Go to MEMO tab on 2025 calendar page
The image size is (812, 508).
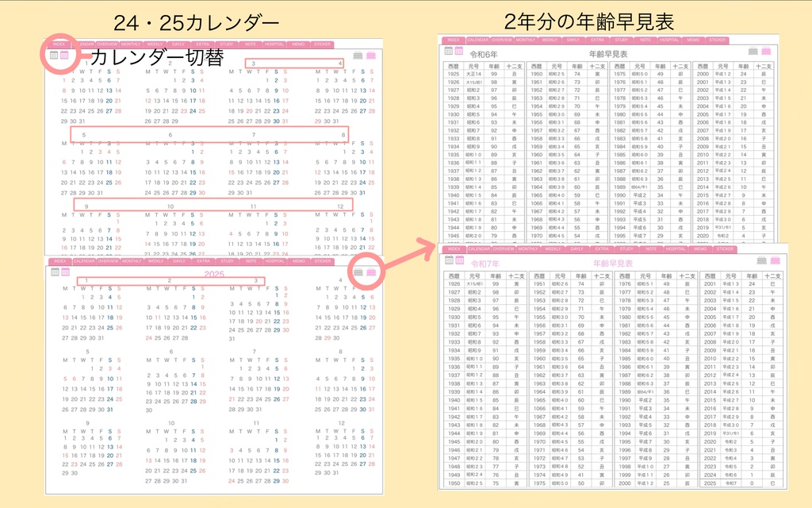[x=299, y=261]
